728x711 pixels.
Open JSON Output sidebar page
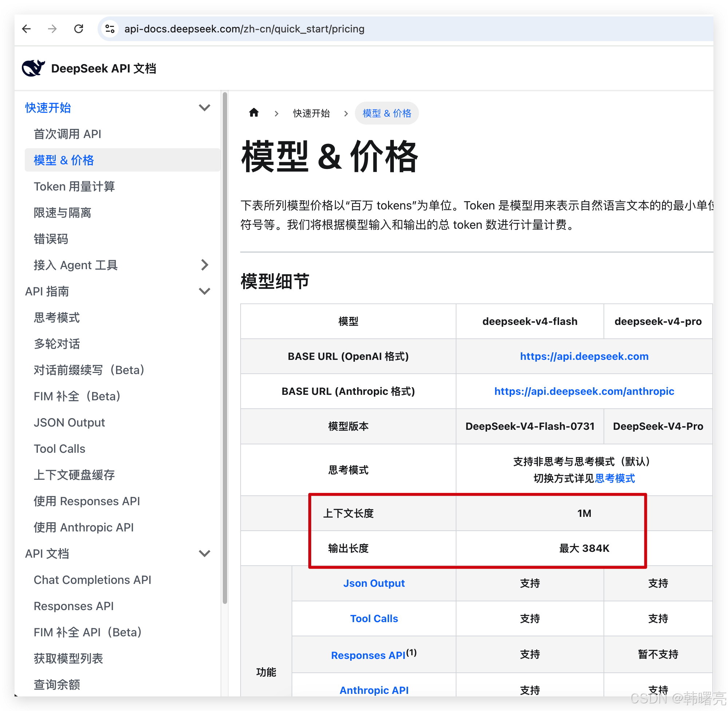pyautogui.click(x=69, y=423)
